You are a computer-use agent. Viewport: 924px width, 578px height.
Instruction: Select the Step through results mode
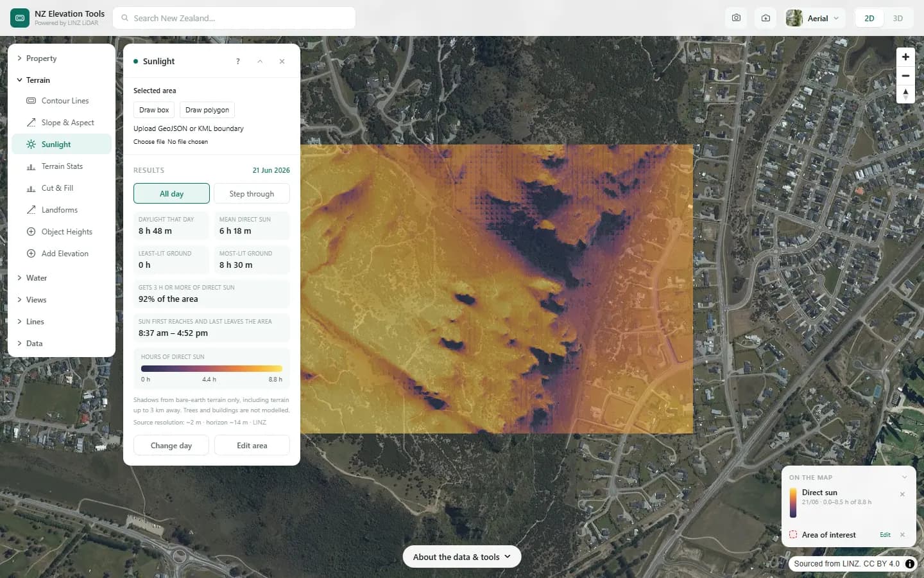(252, 193)
